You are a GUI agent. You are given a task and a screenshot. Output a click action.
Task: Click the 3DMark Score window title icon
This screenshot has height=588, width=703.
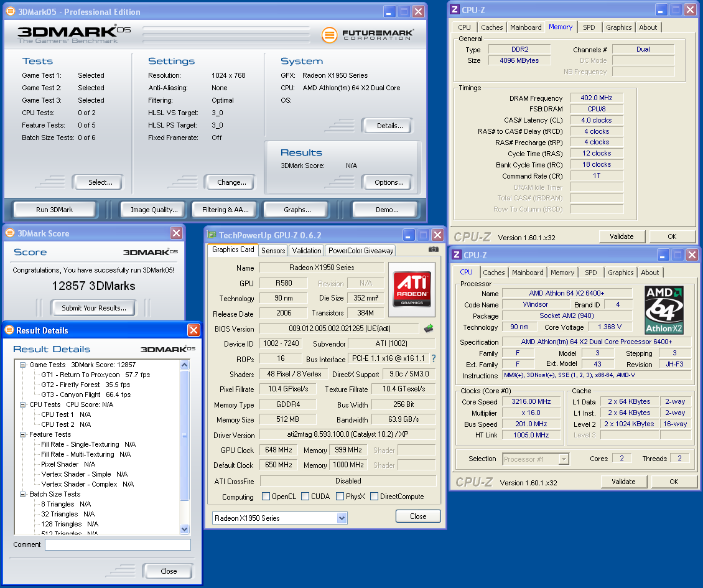10,233
